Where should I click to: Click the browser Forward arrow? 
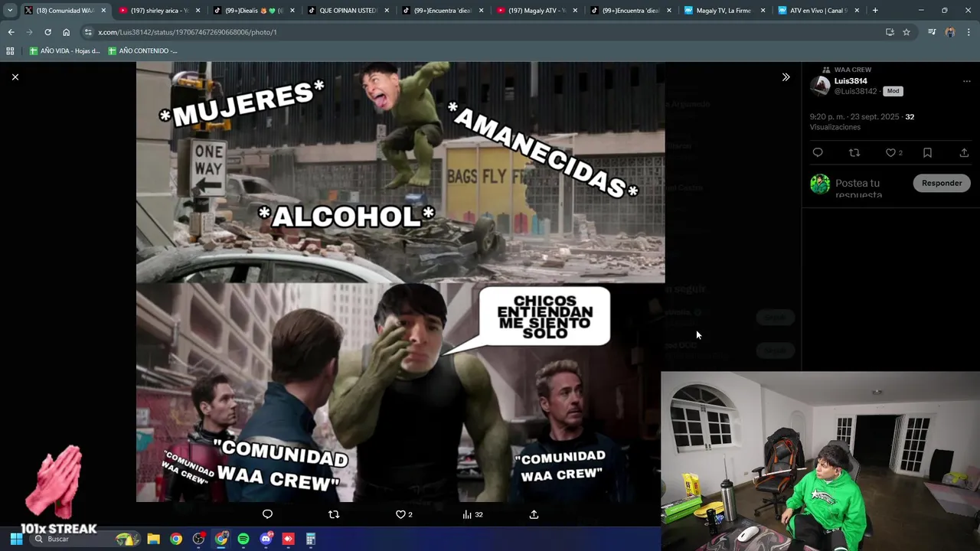click(x=29, y=32)
